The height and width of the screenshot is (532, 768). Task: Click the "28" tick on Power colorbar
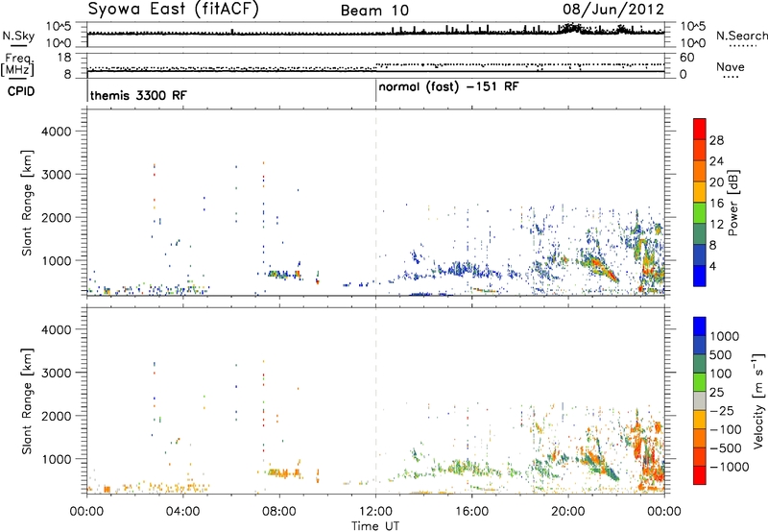(x=716, y=140)
